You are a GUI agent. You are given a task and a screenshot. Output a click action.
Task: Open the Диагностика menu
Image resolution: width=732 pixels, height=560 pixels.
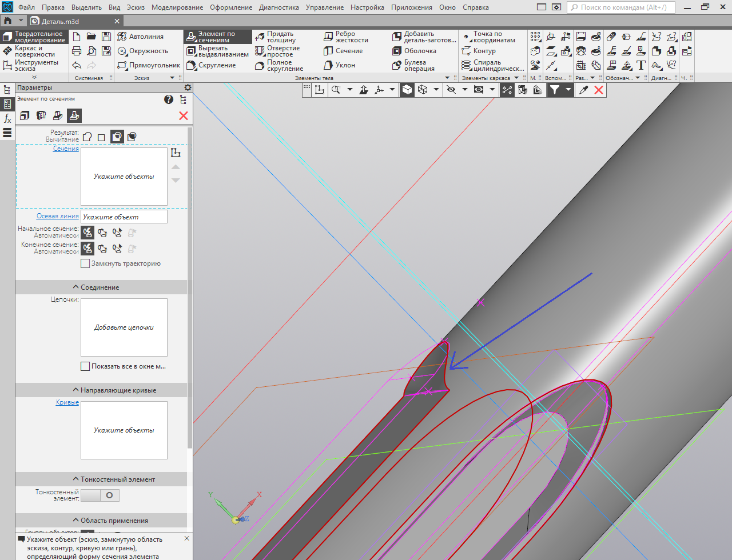click(x=279, y=7)
